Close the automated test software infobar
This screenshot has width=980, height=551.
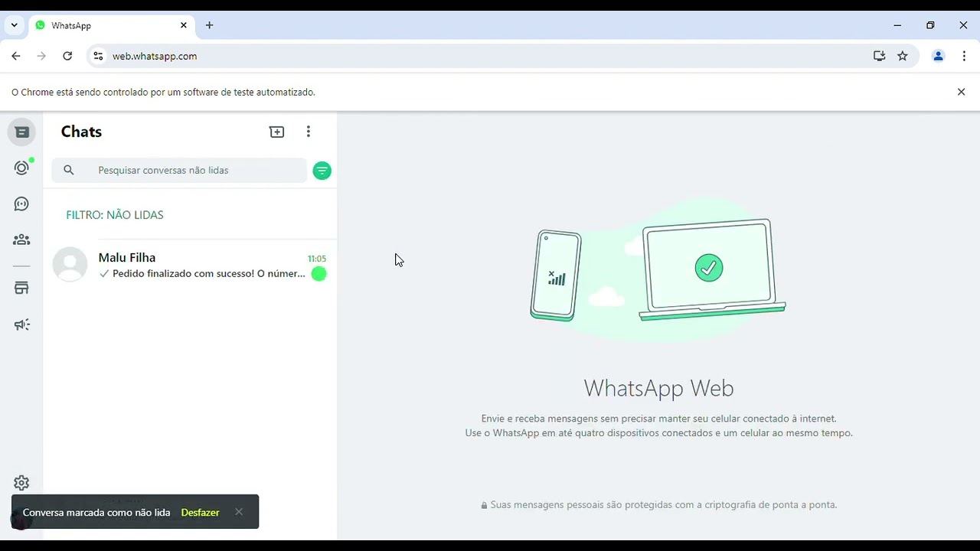962,92
